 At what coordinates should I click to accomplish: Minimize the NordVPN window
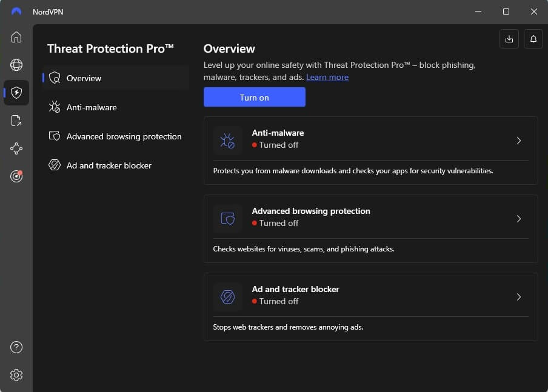(x=478, y=12)
